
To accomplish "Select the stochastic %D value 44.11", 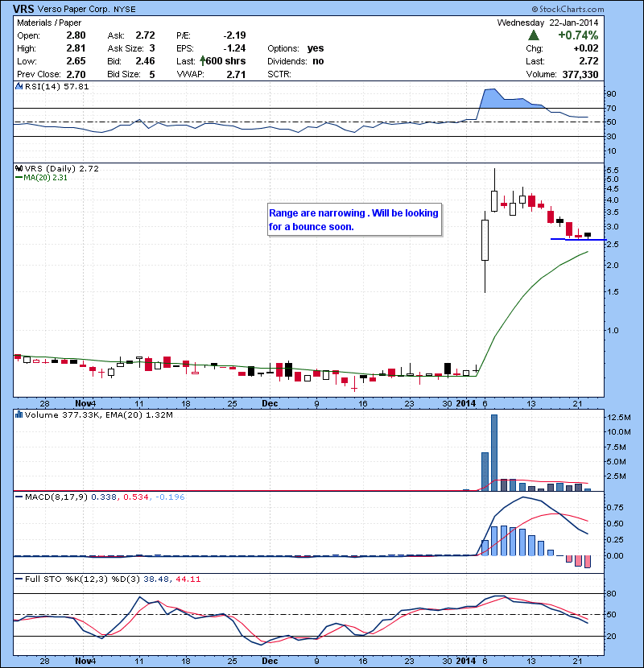I will click(188, 579).
